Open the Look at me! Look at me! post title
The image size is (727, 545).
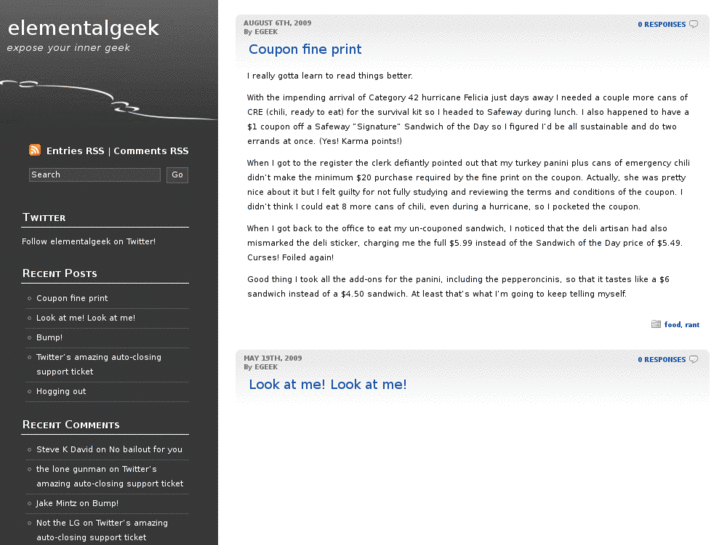tap(327, 384)
